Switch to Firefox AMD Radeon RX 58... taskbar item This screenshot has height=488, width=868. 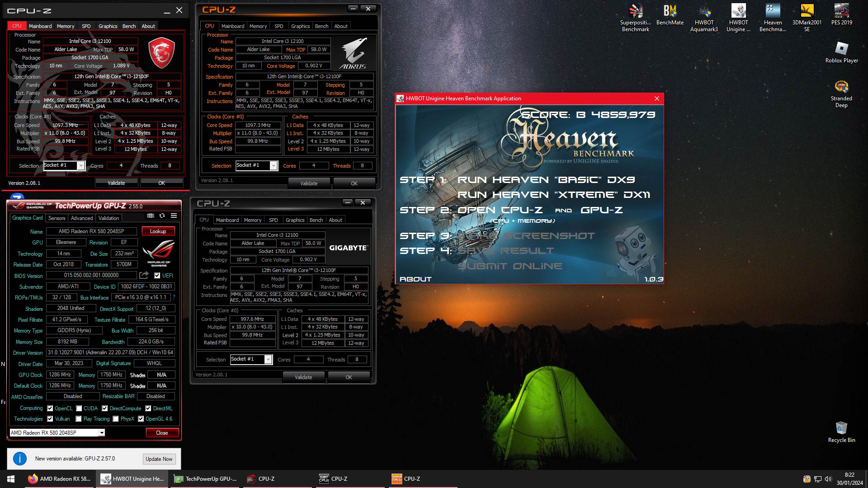[x=59, y=479]
